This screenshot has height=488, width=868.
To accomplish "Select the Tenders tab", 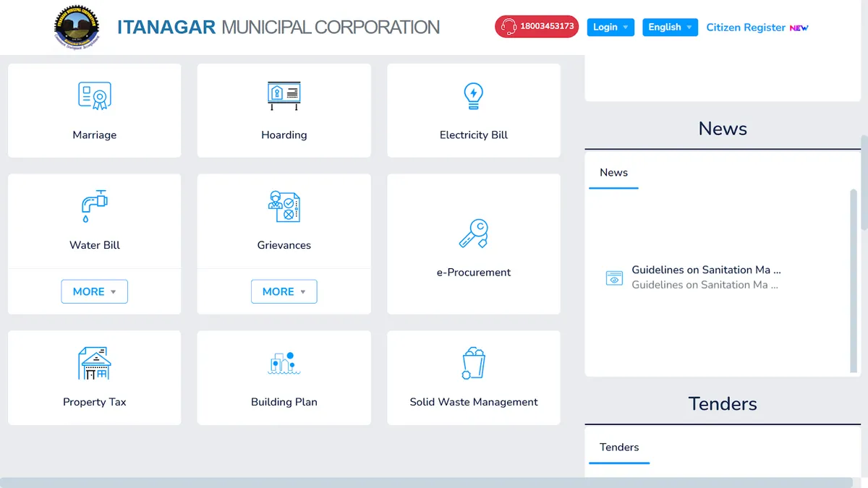I will tap(619, 448).
